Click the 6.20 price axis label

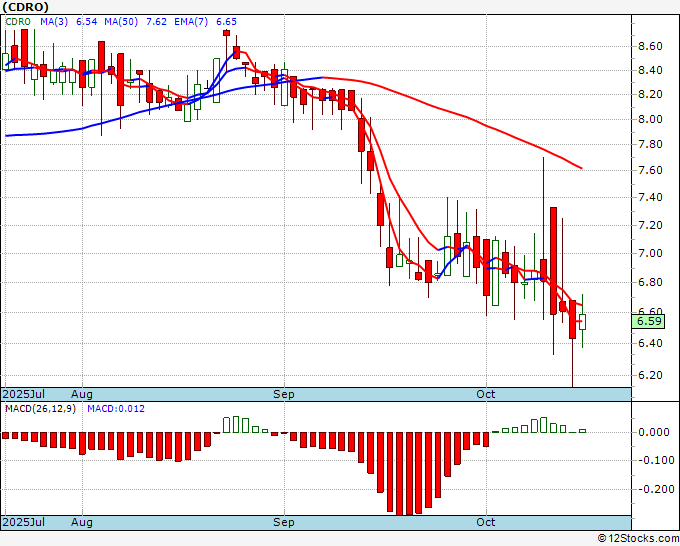650,375
